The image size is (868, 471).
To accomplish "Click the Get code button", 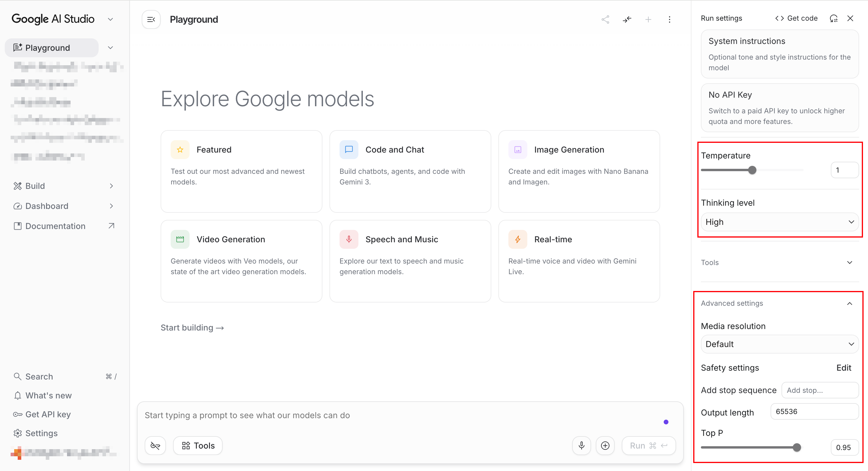I will [796, 18].
